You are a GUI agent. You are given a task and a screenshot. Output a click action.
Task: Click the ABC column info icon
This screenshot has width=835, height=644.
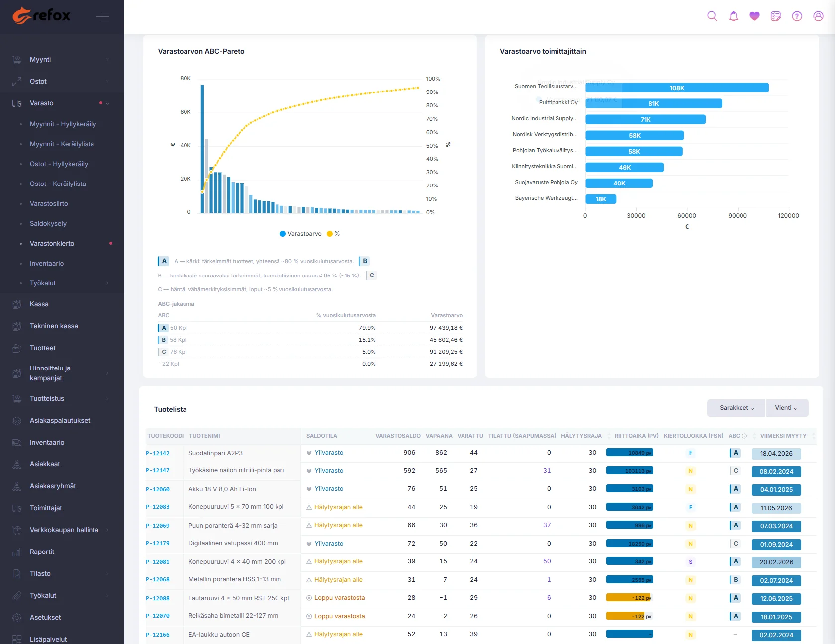pyautogui.click(x=744, y=436)
